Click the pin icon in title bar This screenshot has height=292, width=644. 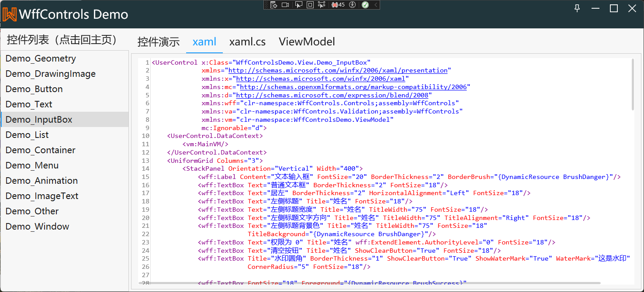click(577, 8)
